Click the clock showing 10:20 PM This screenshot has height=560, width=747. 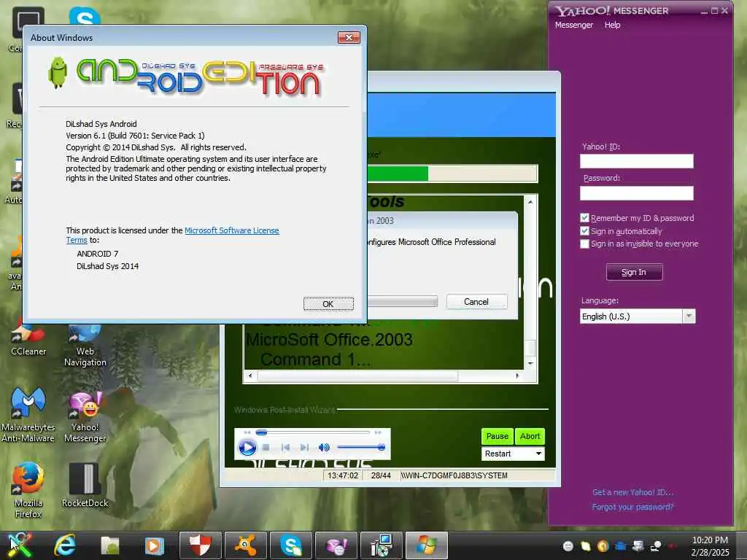pyautogui.click(x=710, y=540)
